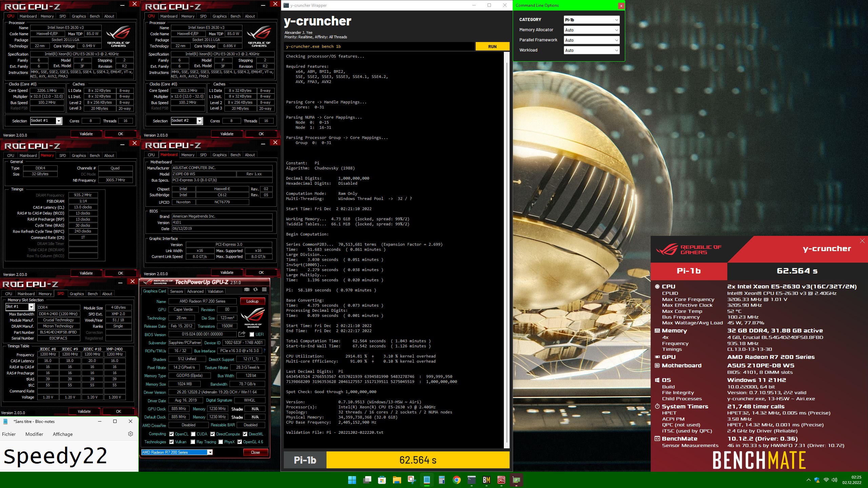Click Validate in the Socket #1 CPU-Z window
Viewport: 868px width, 488px height.
tap(86, 134)
